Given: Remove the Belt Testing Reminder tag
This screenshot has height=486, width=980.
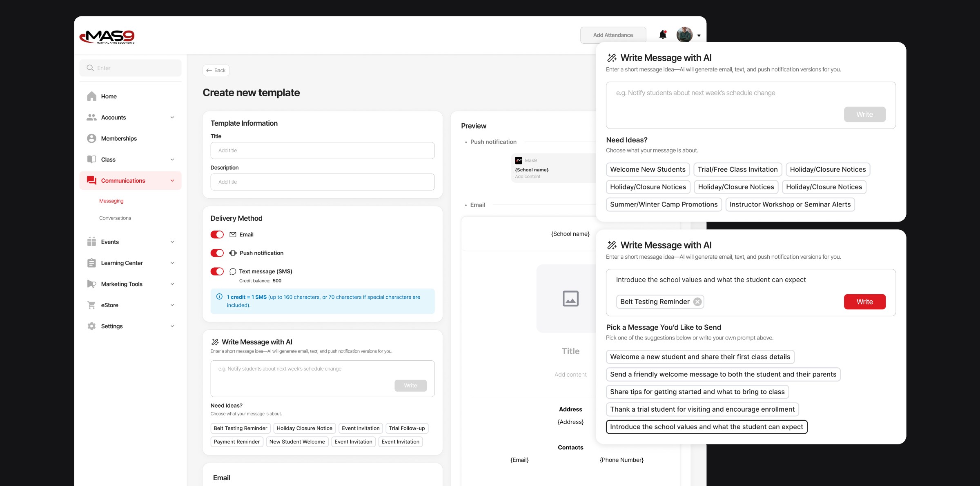Looking at the screenshot, I should coord(697,302).
